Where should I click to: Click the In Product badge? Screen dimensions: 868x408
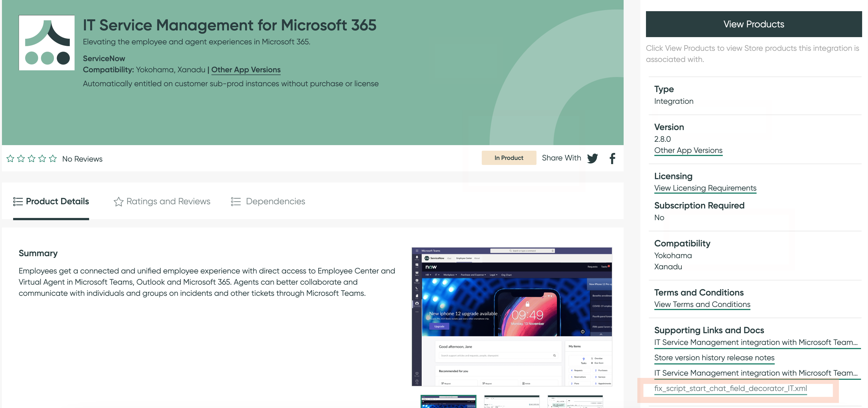click(x=509, y=158)
